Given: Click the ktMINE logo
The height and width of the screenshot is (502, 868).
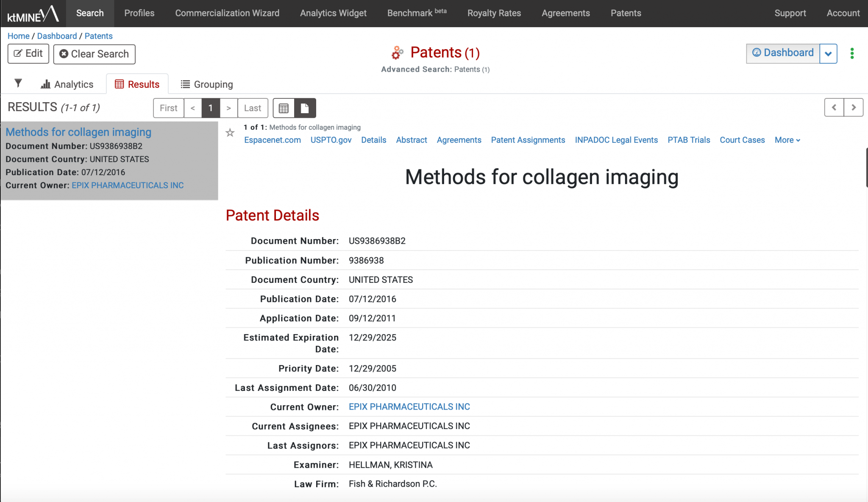Looking at the screenshot, I should coord(33,14).
